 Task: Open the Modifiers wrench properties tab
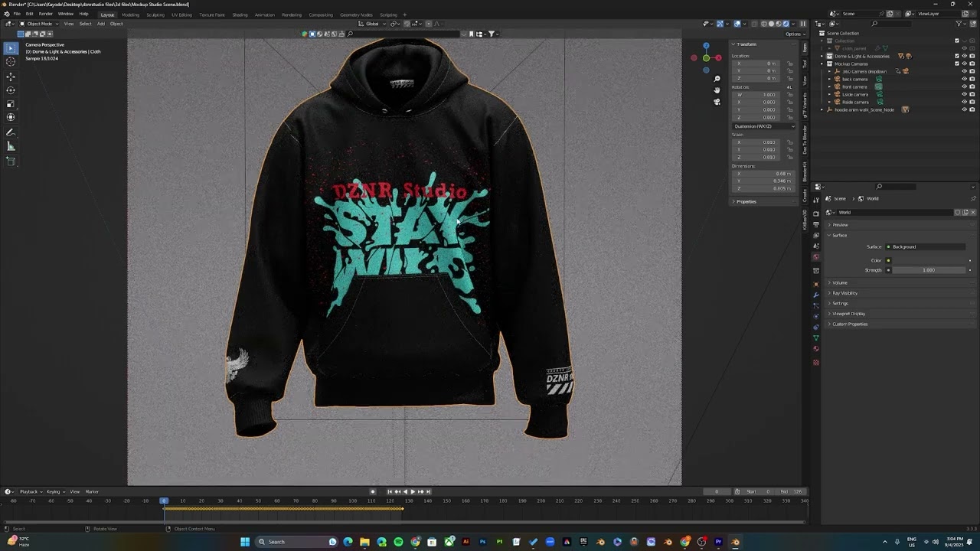pyautogui.click(x=816, y=295)
